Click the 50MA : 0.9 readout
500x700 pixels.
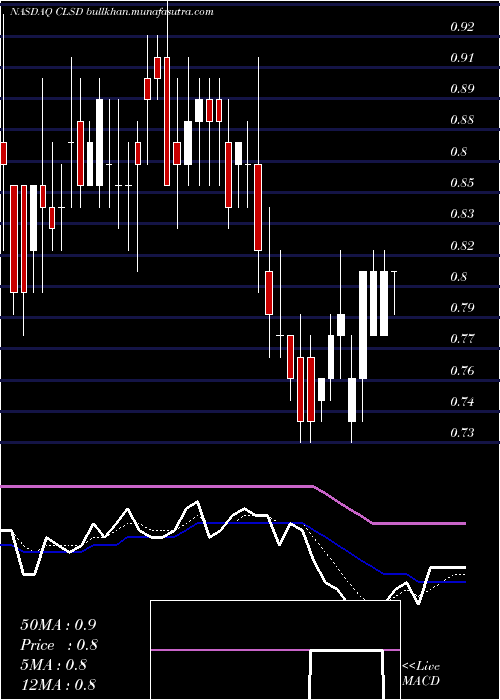click(58, 625)
